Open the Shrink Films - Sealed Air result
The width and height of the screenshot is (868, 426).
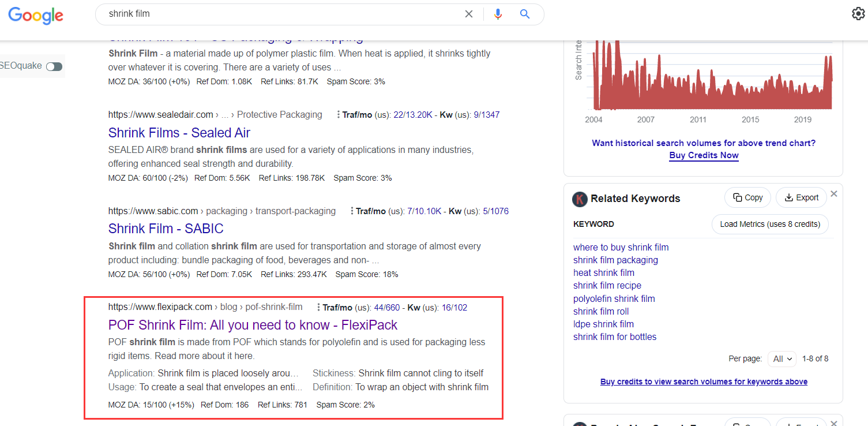point(179,133)
